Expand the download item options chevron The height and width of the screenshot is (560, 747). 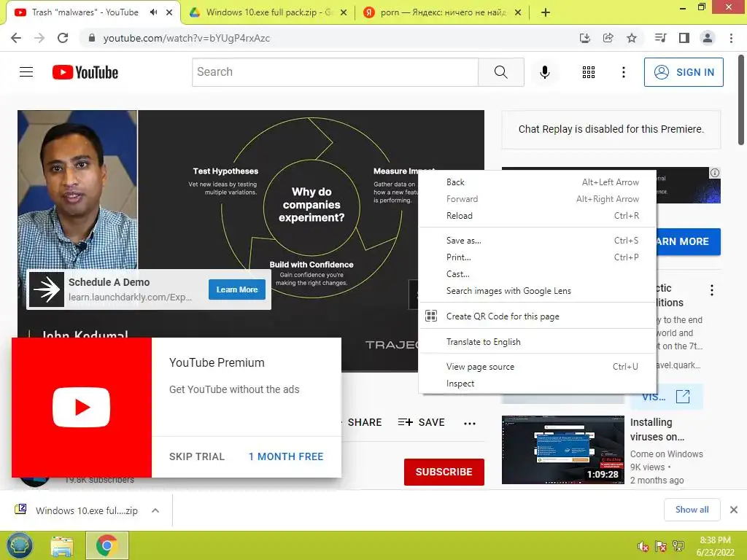[155, 510]
